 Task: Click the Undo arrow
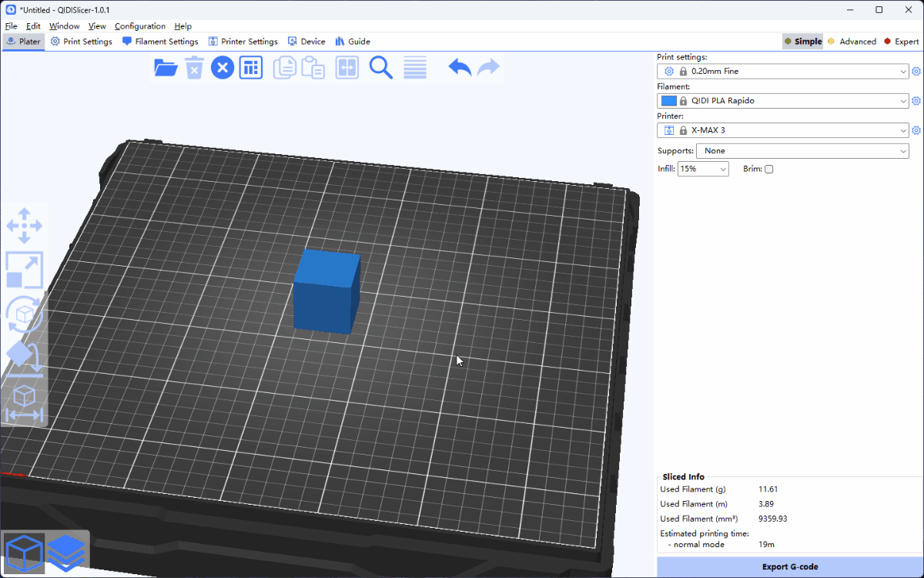[460, 68]
